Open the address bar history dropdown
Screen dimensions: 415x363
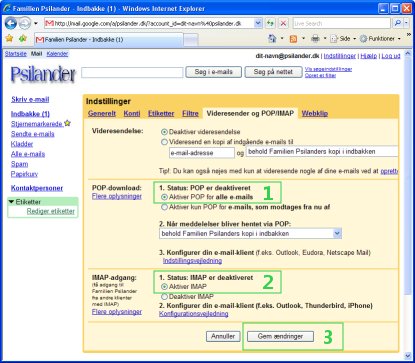(258, 23)
